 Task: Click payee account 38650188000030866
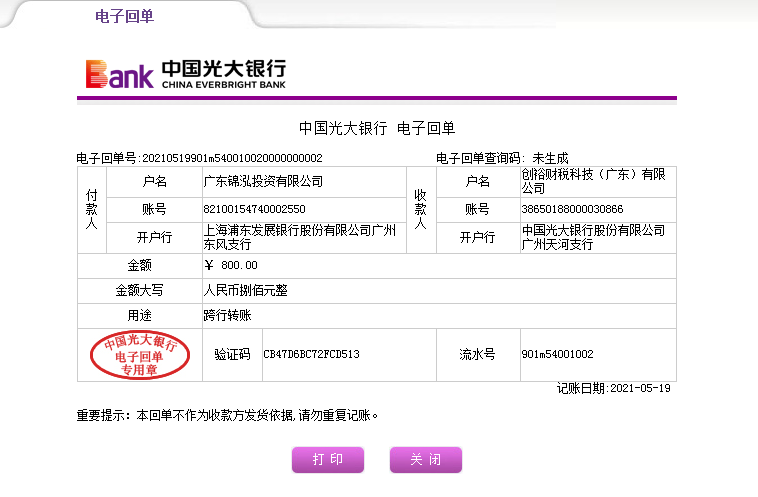click(x=572, y=209)
